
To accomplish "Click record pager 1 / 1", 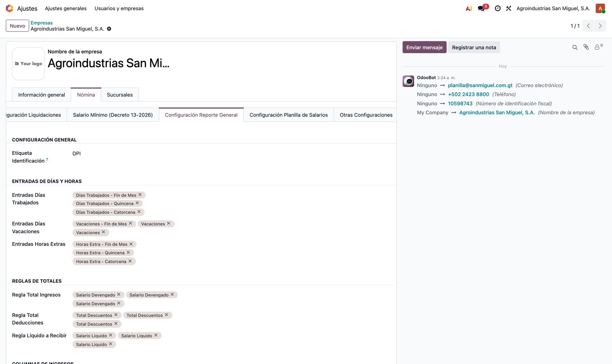I will point(575,26).
